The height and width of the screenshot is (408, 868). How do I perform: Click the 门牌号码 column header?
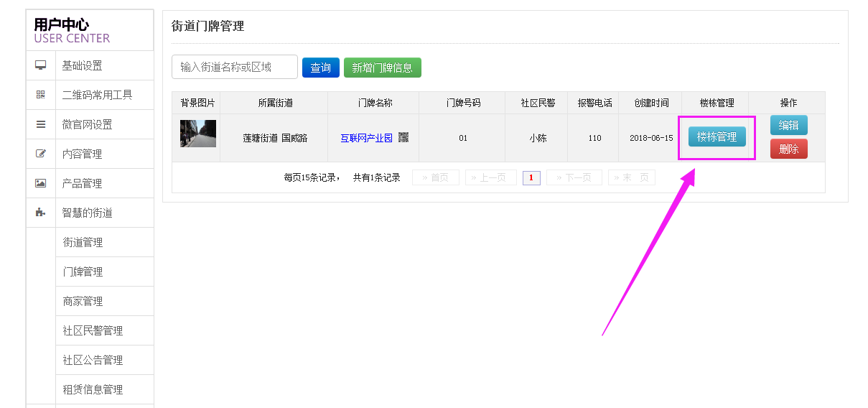pyautogui.click(x=463, y=103)
